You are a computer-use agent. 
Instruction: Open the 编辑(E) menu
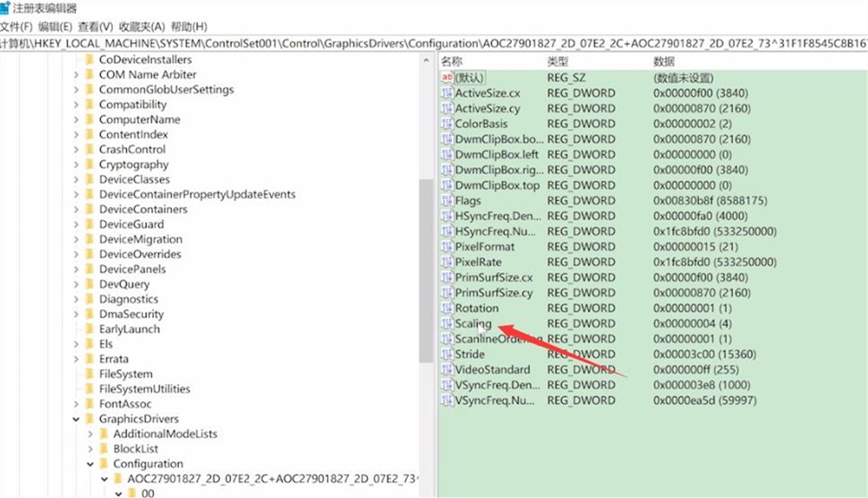pos(55,27)
